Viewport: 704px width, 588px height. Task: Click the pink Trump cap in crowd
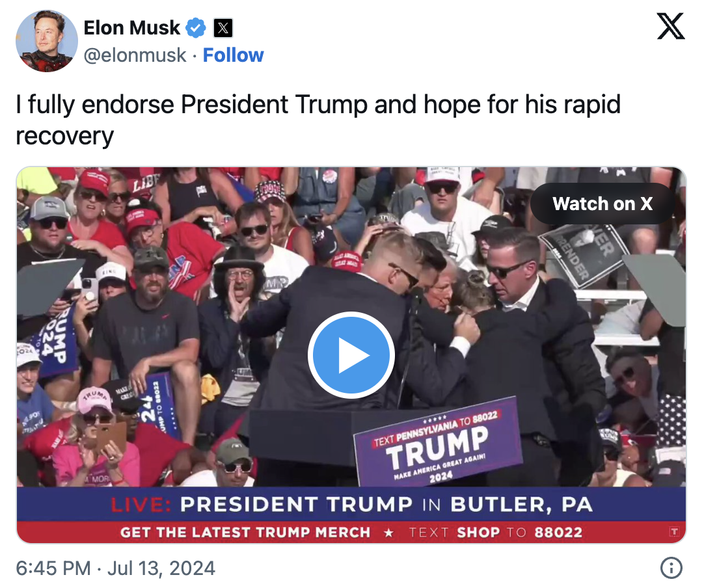pos(95,400)
